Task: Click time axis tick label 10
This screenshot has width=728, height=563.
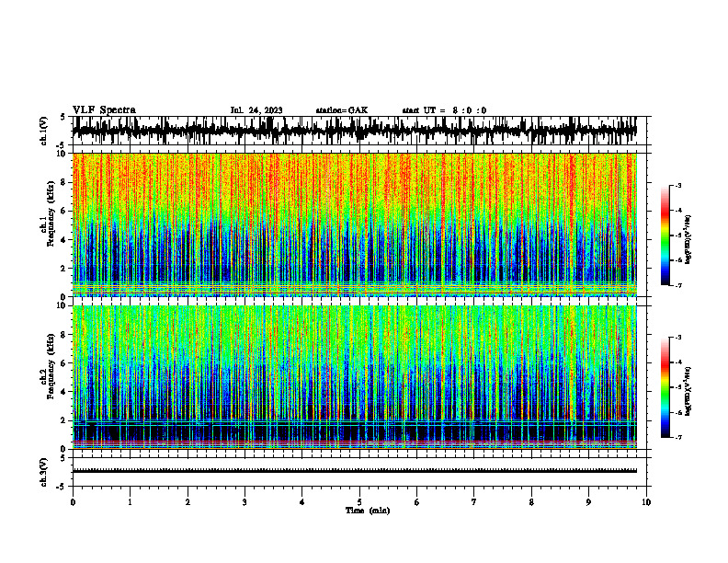Action: pos(646,502)
